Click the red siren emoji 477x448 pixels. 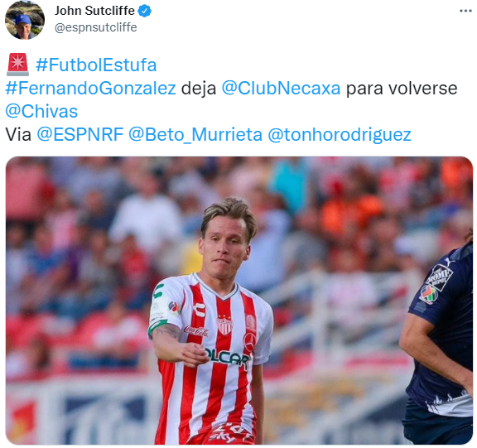click(x=17, y=65)
